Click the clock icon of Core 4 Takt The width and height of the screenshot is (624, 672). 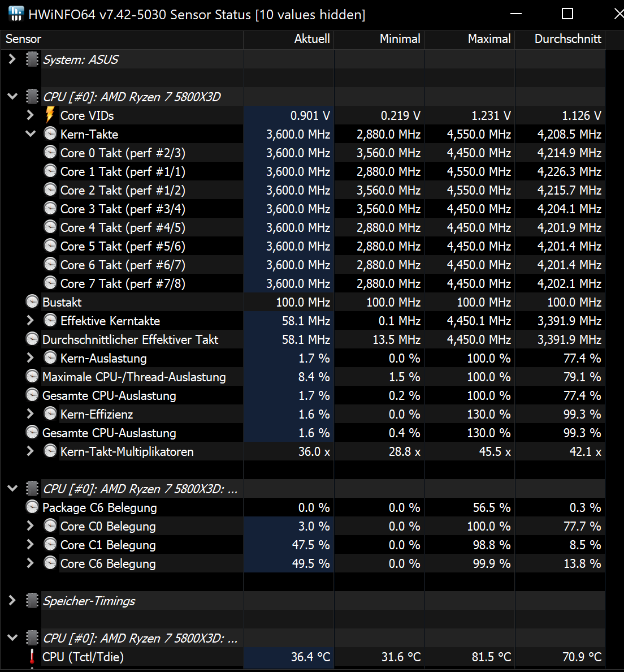point(50,227)
